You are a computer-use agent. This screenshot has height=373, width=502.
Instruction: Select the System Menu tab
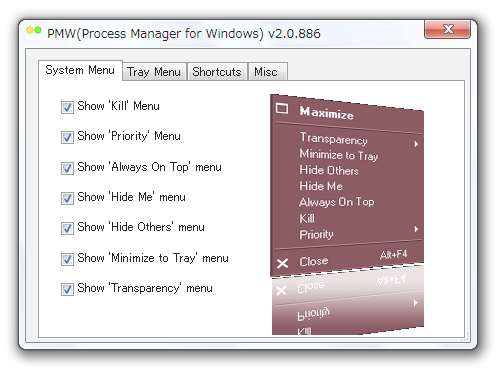[x=80, y=70]
